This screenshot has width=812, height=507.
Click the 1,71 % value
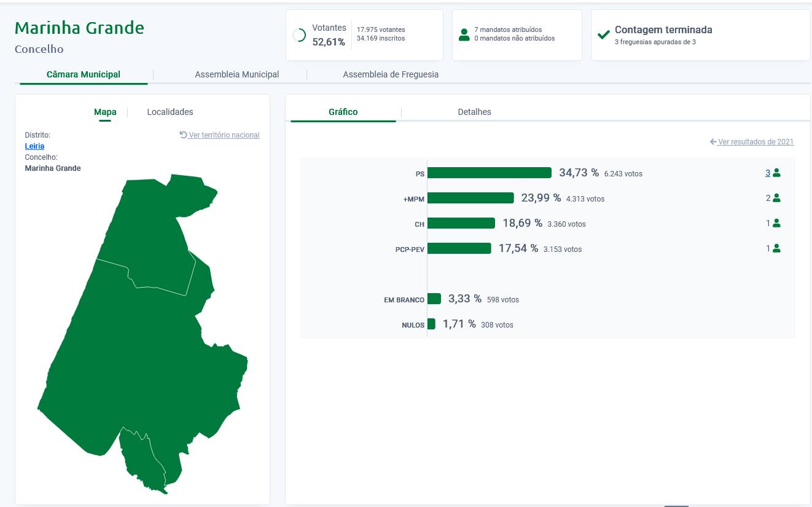459,324
